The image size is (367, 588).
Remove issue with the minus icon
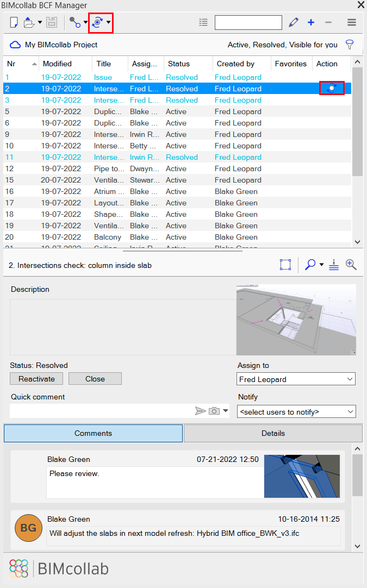point(328,22)
